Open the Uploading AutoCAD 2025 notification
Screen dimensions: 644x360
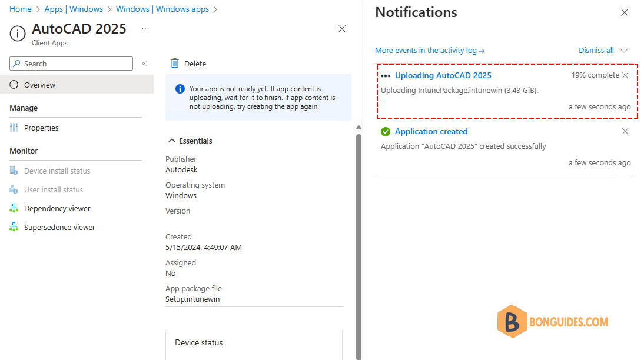(x=443, y=75)
